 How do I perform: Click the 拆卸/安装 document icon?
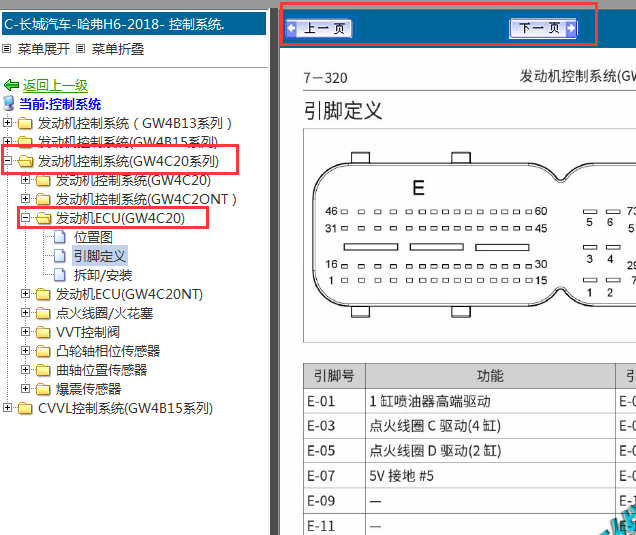pos(60,275)
